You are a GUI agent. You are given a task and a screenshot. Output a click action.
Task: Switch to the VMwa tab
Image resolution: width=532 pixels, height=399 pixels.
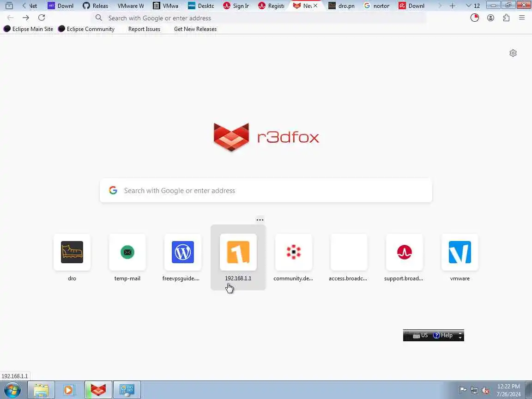click(x=166, y=6)
